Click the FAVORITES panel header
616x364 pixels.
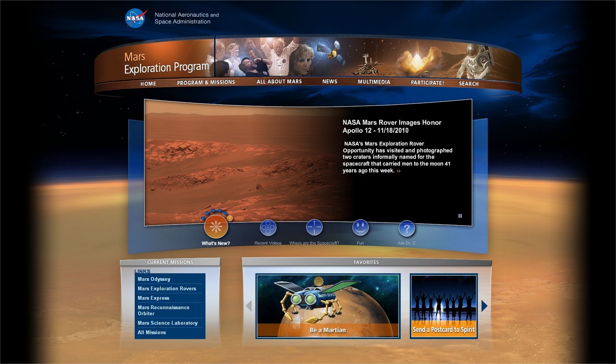click(x=367, y=262)
